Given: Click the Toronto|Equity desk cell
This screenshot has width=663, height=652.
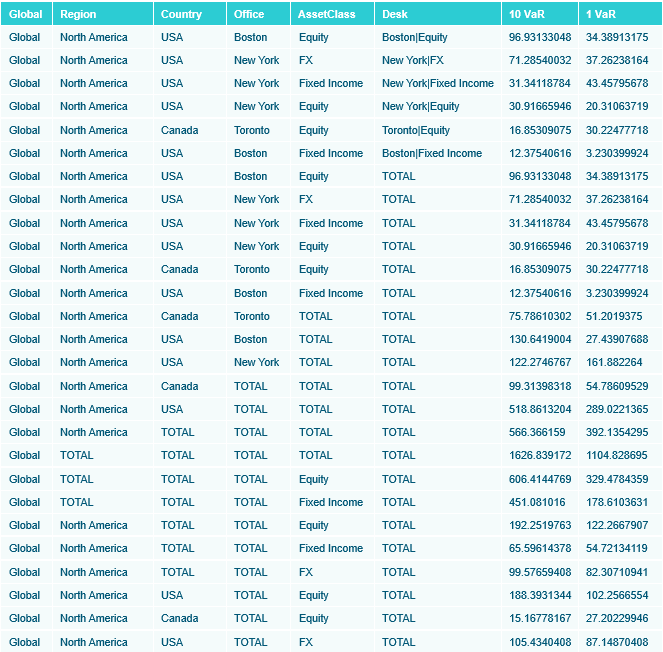Looking at the screenshot, I should click(415, 130).
